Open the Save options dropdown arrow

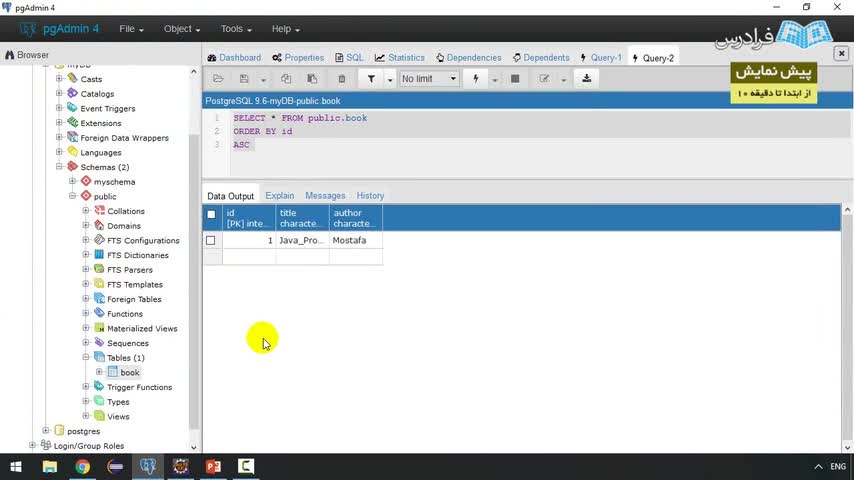pos(264,80)
